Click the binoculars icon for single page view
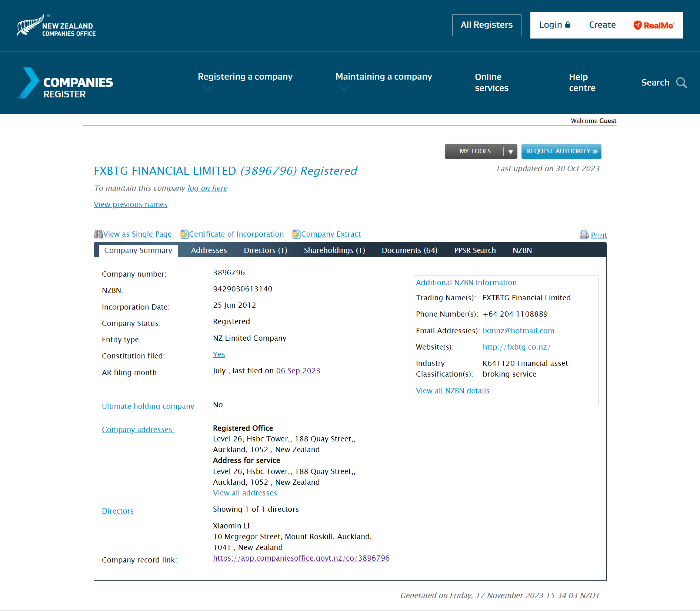Screen dimensions: 700x611 (x=98, y=234)
